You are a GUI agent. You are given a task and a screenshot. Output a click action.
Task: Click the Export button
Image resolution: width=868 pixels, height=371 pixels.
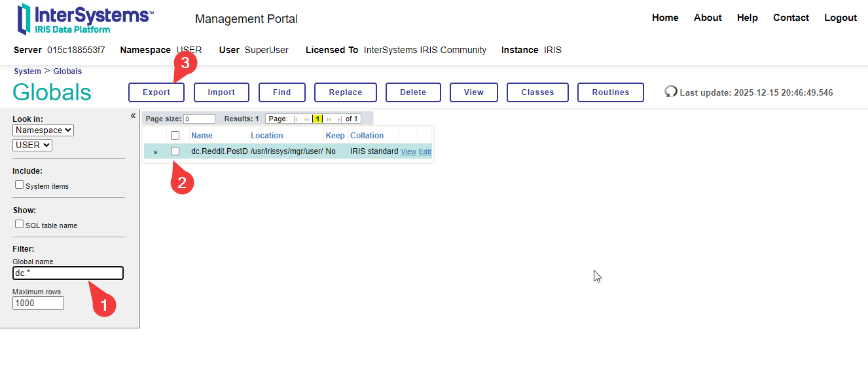tap(156, 92)
